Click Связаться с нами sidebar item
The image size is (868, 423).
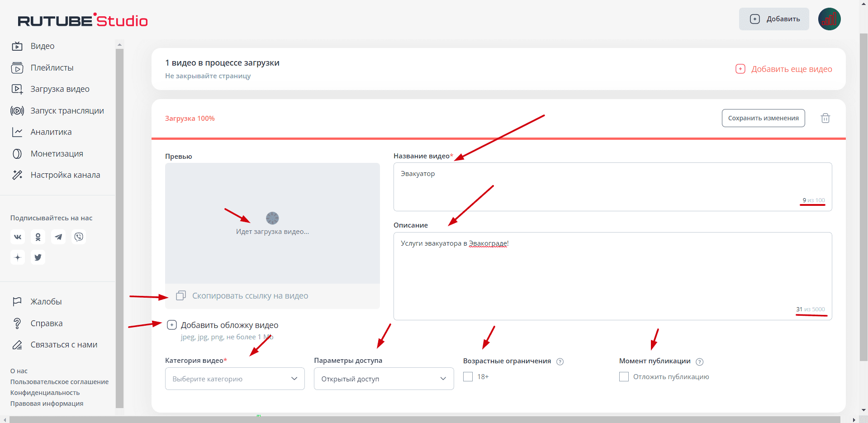(64, 345)
